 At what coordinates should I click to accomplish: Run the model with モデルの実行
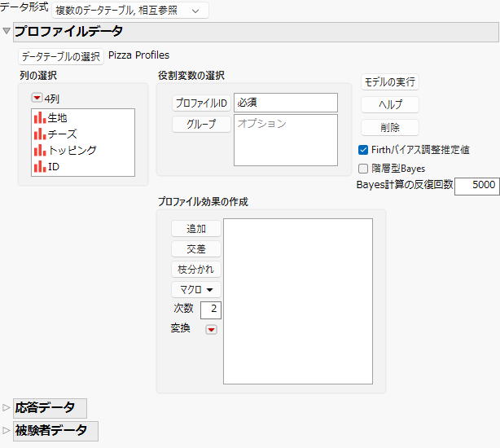pos(390,82)
